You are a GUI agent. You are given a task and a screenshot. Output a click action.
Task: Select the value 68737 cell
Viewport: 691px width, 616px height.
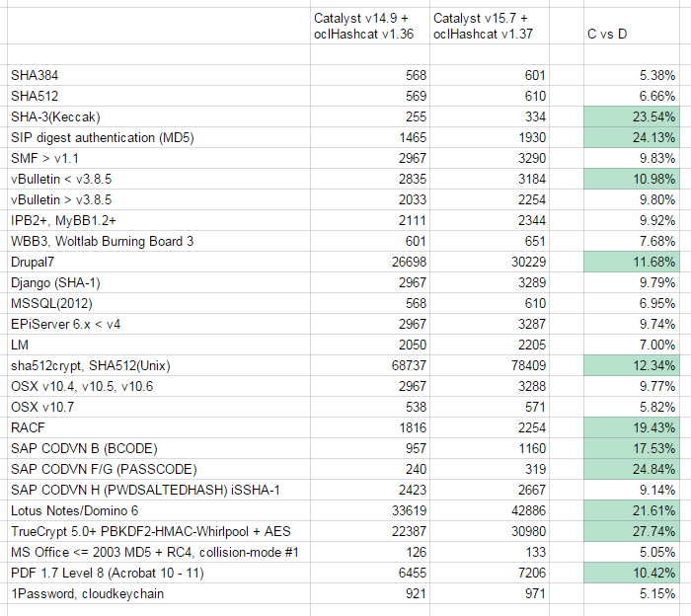tap(370, 365)
